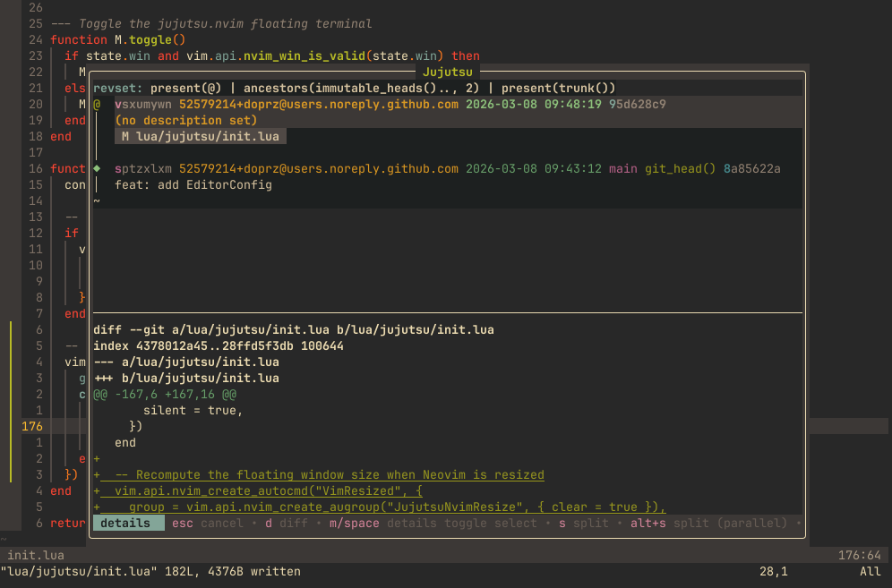Click the s split hint
The height and width of the screenshot is (588, 892).
(584, 524)
